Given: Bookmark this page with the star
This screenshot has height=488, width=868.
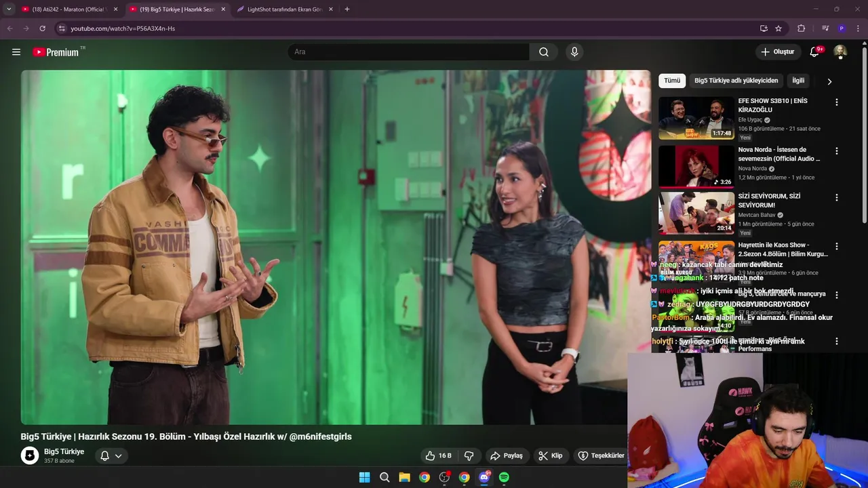Looking at the screenshot, I should tap(778, 28).
